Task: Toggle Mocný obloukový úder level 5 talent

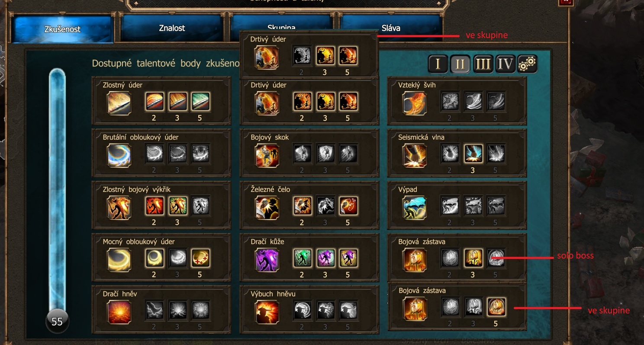Action: click(200, 258)
